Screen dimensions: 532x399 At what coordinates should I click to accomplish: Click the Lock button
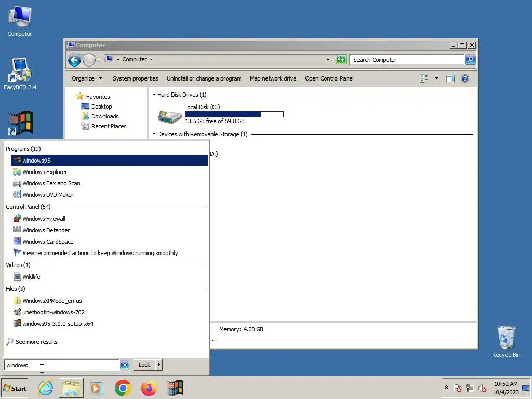(x=144, y=365)
